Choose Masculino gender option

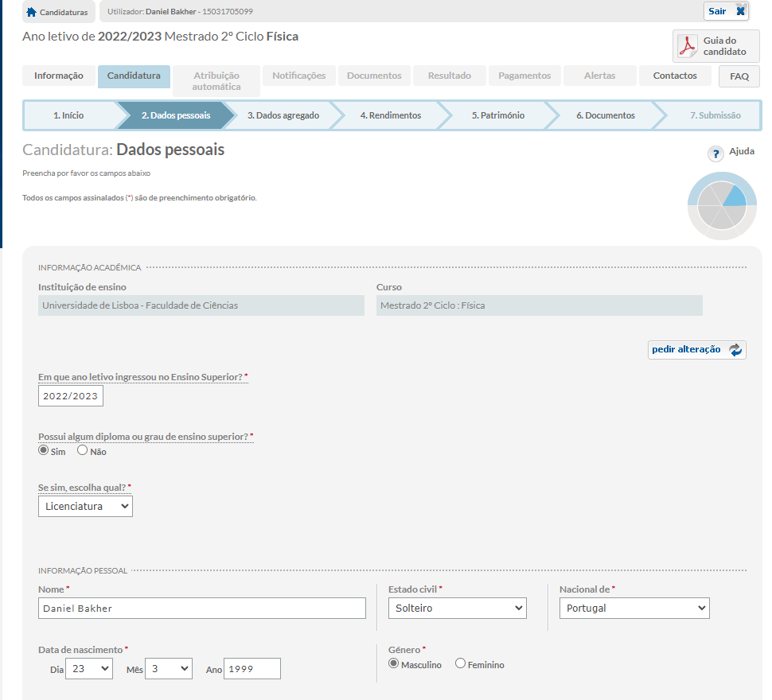pyautogui.click(x=393, y=663)
